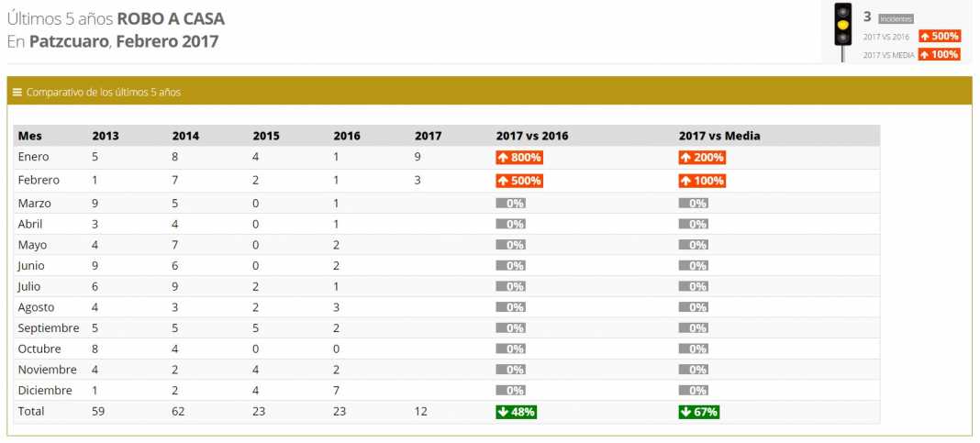
Task: Click the yellow traffic light icon
Action: click(841, 27)
